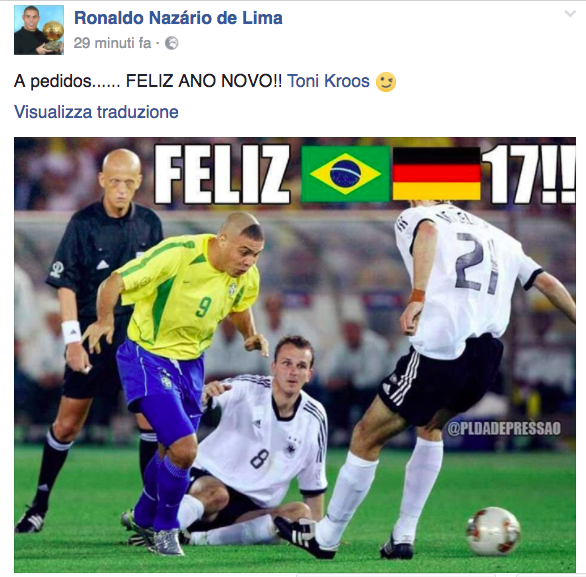The width and height of the screenshot is (586, 577).
Task: Click the '17!!' caption text
Action: coord(528,174)
